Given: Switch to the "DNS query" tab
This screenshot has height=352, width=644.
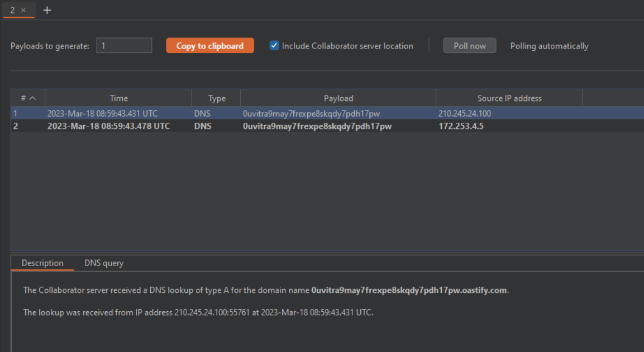Looking at the screenshot, I should 103,263.
